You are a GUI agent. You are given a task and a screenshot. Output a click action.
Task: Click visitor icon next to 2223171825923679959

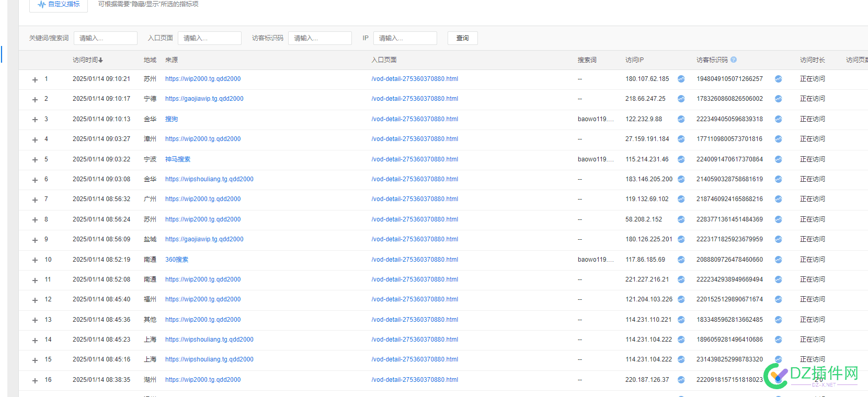(779, 239)
